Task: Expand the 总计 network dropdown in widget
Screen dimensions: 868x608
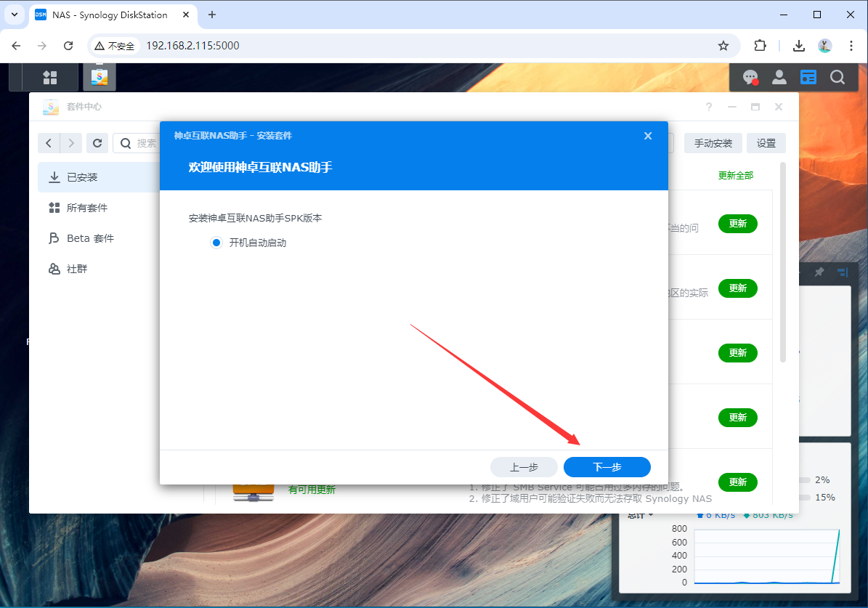Action: click(x=641, y=515)
